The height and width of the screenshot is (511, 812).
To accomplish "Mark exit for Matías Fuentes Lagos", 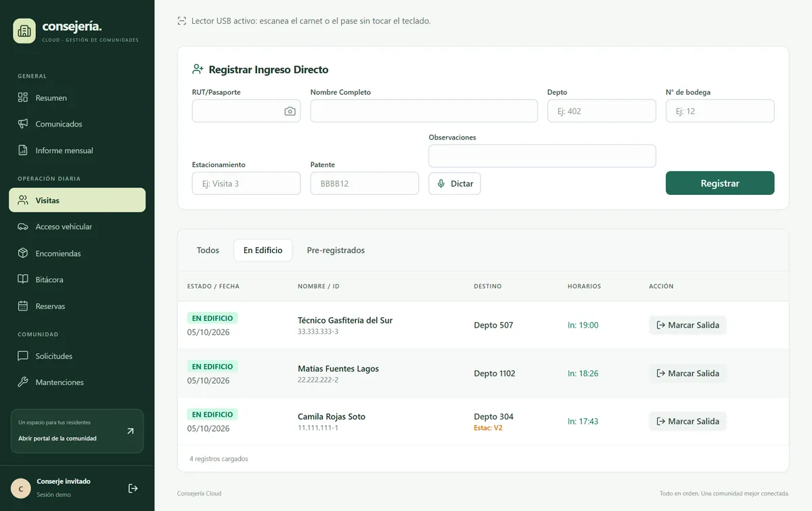I will click(x=687, y=373).
